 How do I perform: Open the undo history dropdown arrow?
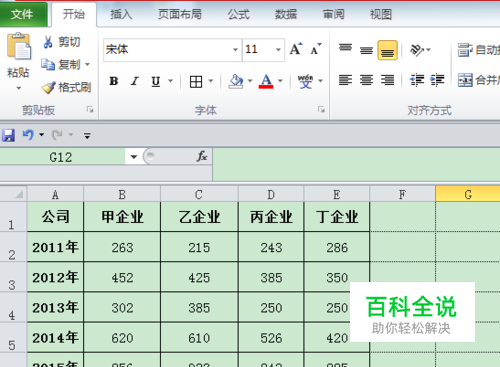click(42, 135)
